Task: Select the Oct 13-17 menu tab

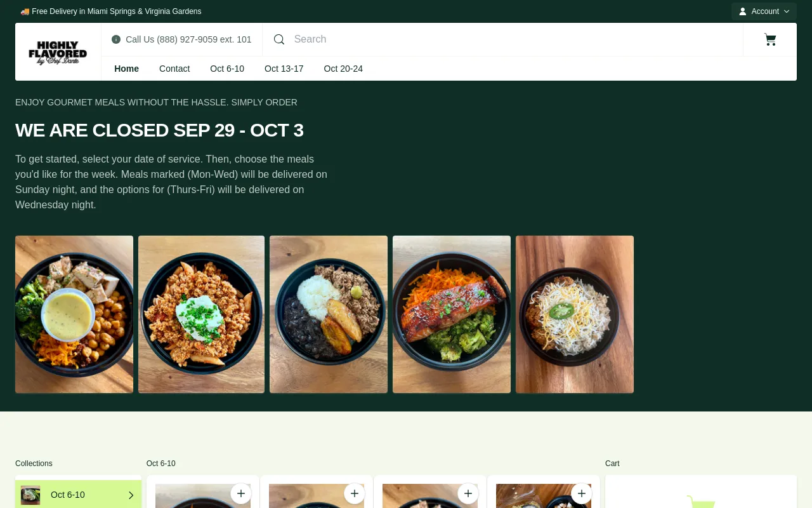Action: 284,69
